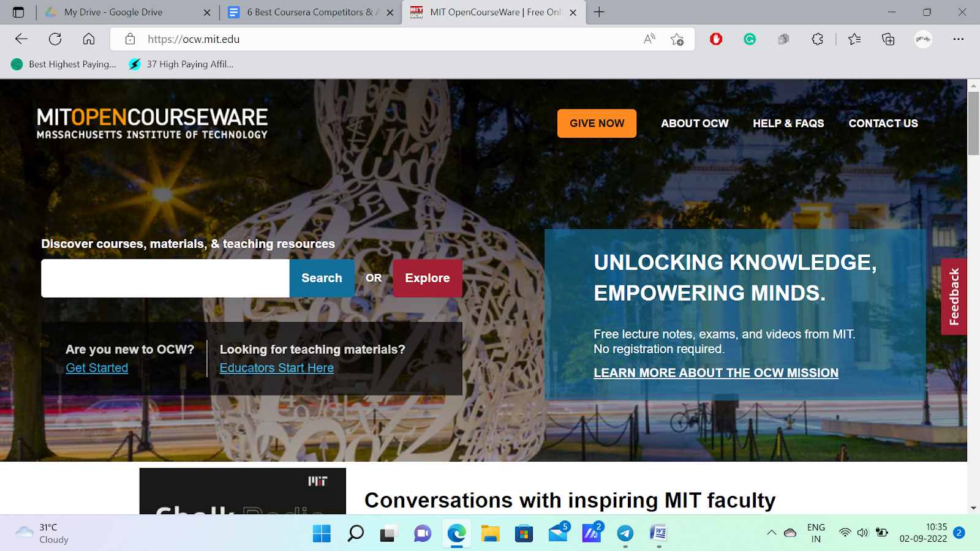View site information lock icon

130,39
